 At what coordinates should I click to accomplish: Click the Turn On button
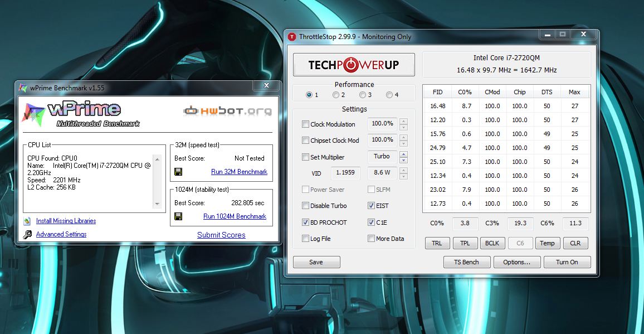point(567,262)
